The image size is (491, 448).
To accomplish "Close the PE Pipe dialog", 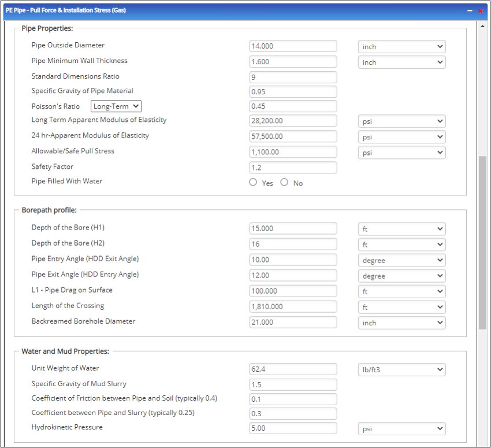I will pyautogui.click(x=480, y=10).
